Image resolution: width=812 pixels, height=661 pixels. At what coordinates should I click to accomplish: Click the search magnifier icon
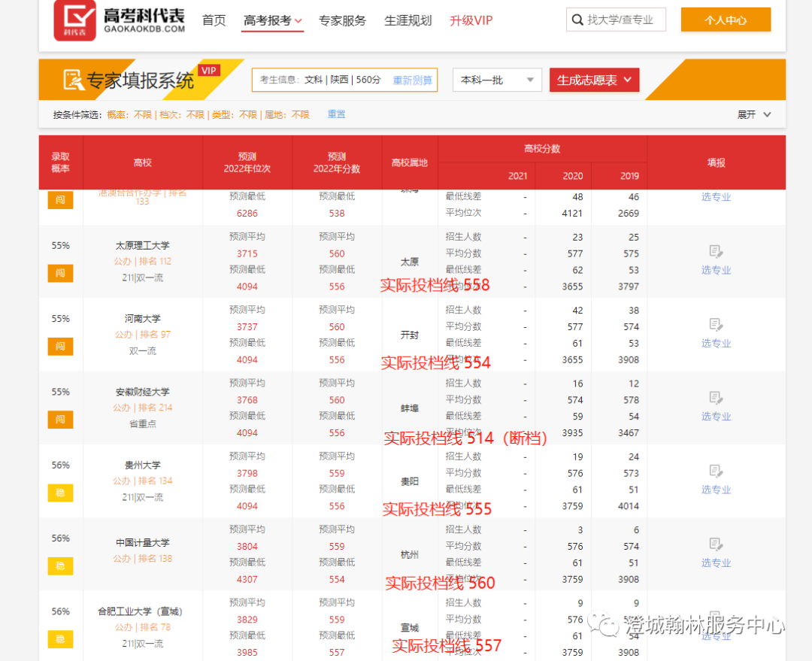coord(577,20)
